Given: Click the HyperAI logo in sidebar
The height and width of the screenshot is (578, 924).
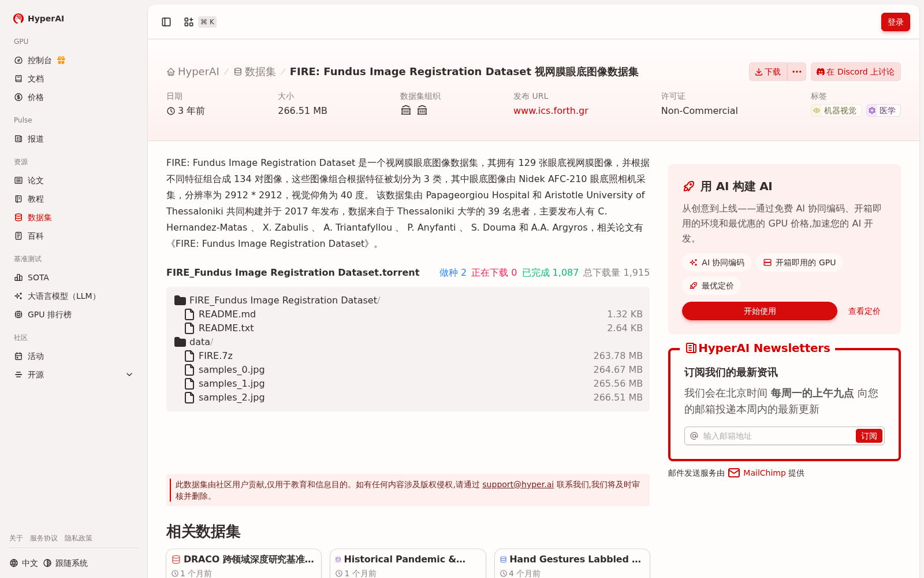Looking at the screenshot, I should click(x=39, y=18).
